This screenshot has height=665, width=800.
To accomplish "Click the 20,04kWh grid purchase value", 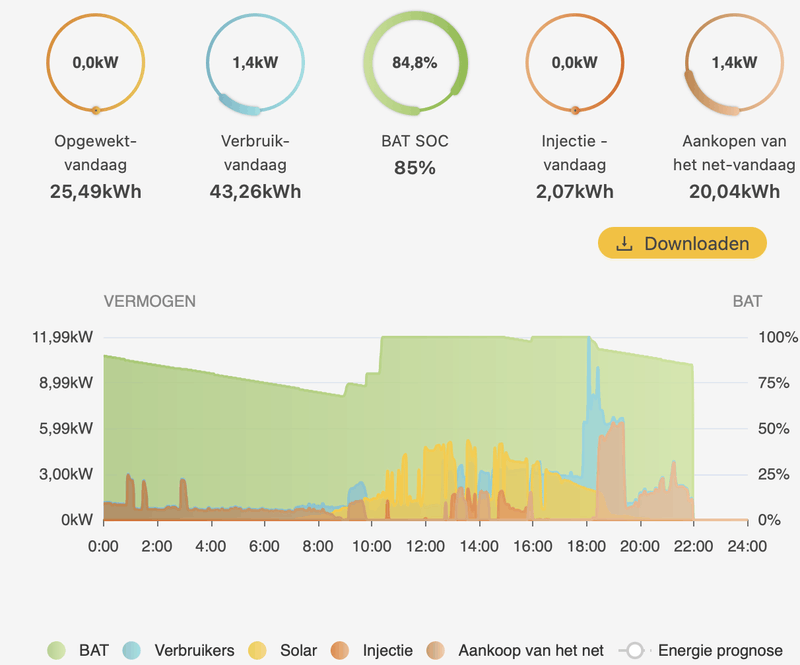I will coord(734,191).
